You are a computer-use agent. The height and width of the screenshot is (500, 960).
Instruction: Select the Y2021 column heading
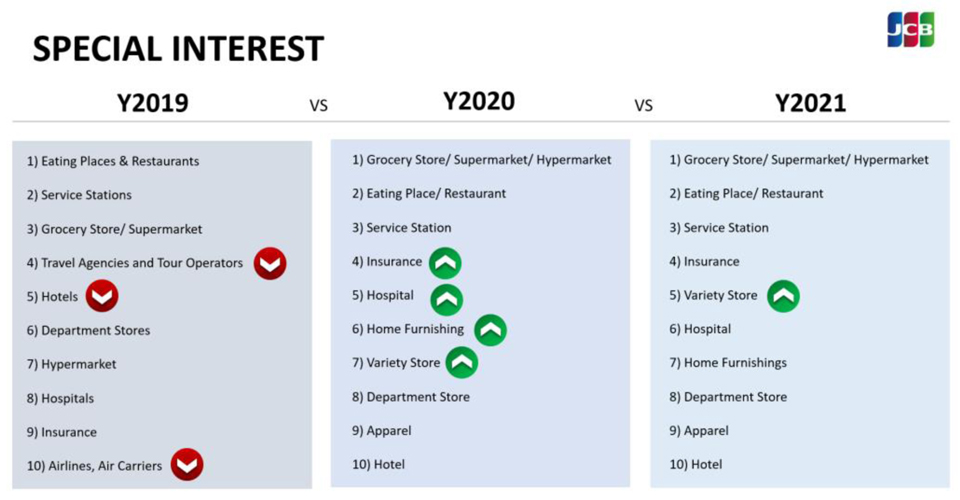coord(811,103)
